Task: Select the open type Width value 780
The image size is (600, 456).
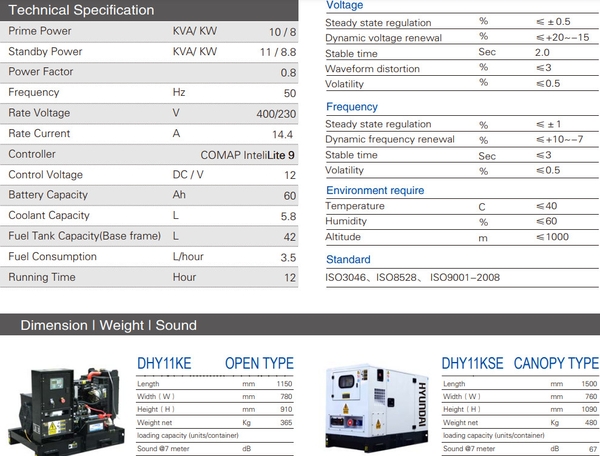Action: 286,397
